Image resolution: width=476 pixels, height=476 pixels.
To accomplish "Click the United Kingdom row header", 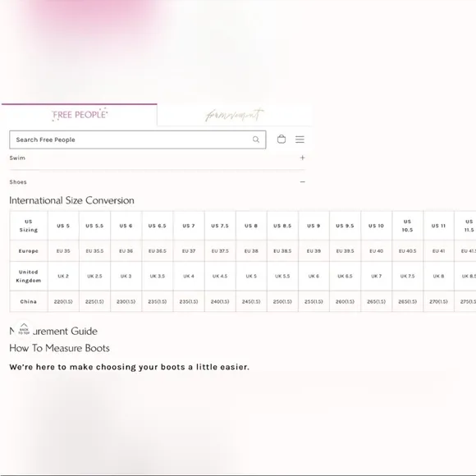I will click(x=29, y=277).
